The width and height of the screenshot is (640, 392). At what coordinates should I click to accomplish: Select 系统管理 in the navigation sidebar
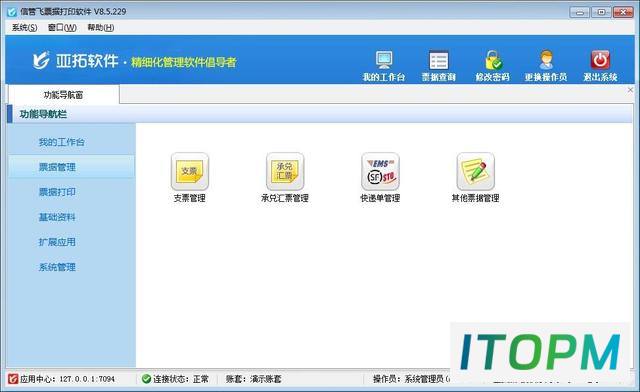(57, 267)
